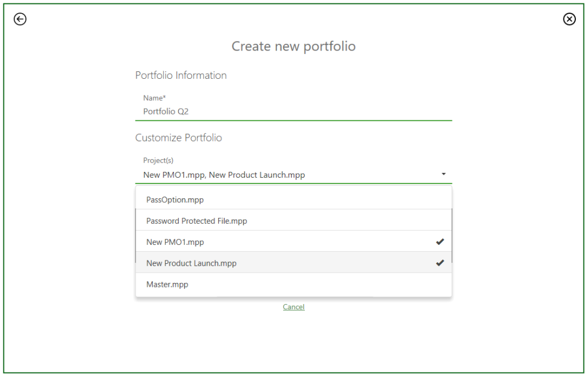Screen dimensions: 588x376
Task: Click the Create new portfolio title
Action: click(293, 46)
